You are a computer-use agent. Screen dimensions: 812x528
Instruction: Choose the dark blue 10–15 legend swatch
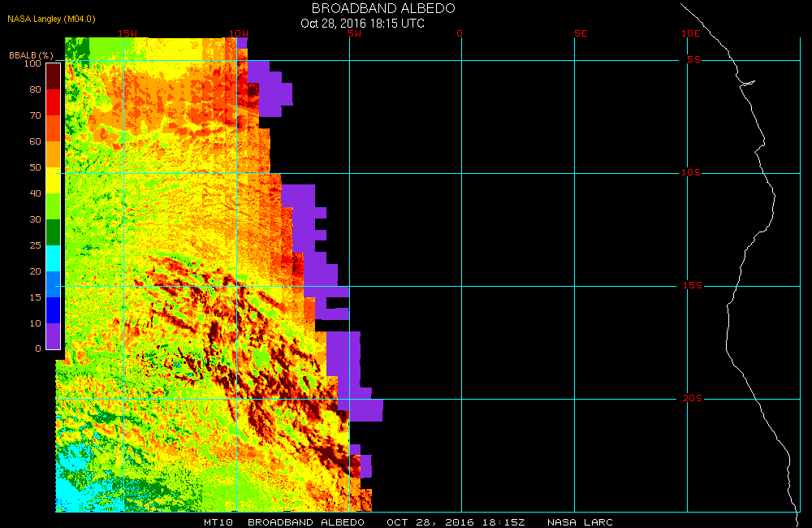pos(53,310)
